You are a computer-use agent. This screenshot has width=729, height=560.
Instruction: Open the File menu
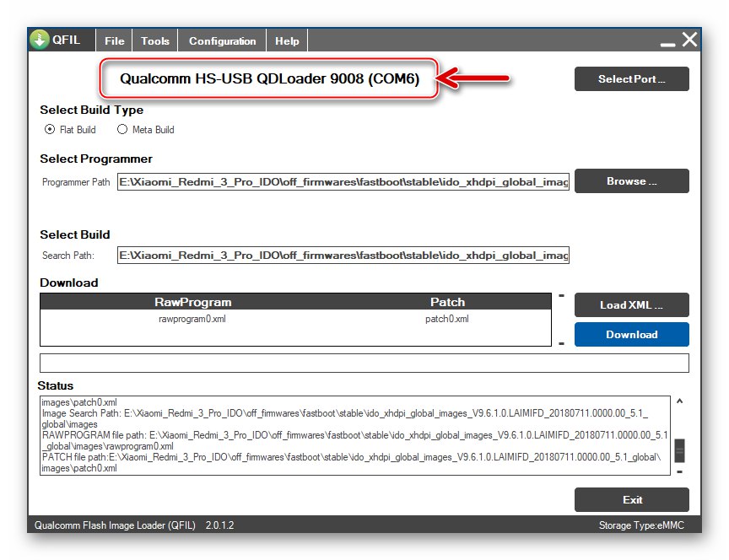pos(115,40)
